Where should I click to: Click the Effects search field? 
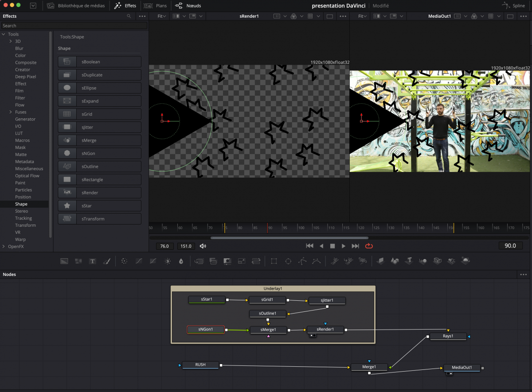(74, 26)
